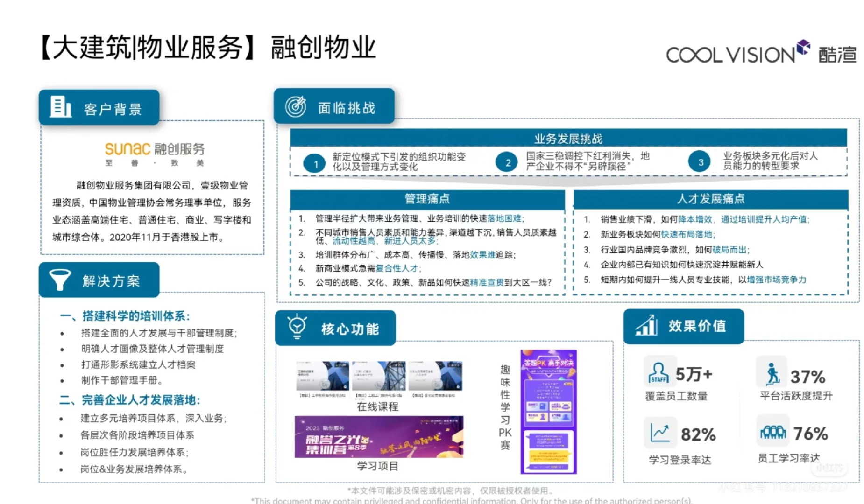Viewport: 864px width, 504px height.
Task: Click bullet 明确人才画像及整体人才管理制度
Action: click(x=152, y=349)
